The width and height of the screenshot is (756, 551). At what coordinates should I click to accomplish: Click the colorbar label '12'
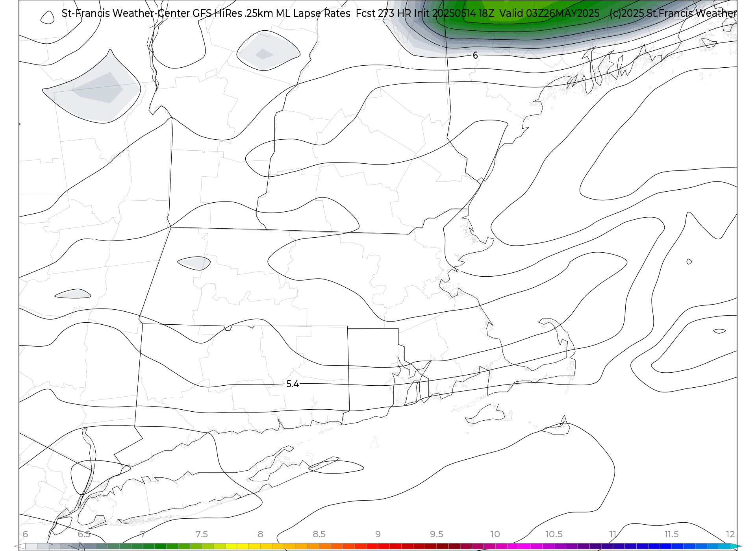coord(730,534)
